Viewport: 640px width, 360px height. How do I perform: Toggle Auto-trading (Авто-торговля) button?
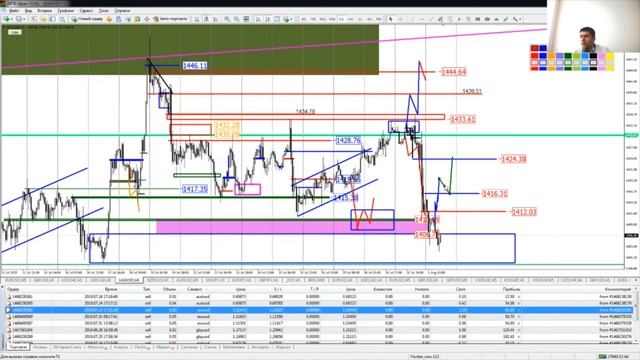pyautogui.click(x=171, y=19)
